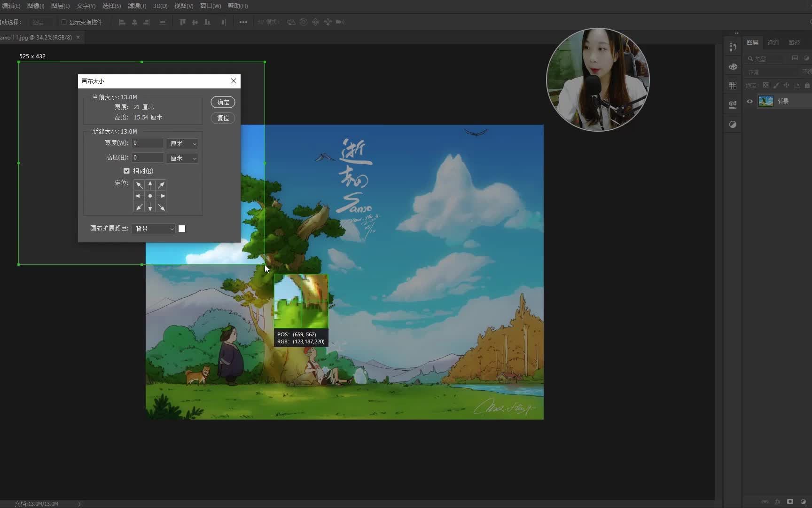Open the History panel icon
The width and height of the screenshot is (812, 508).
[733, 47]
